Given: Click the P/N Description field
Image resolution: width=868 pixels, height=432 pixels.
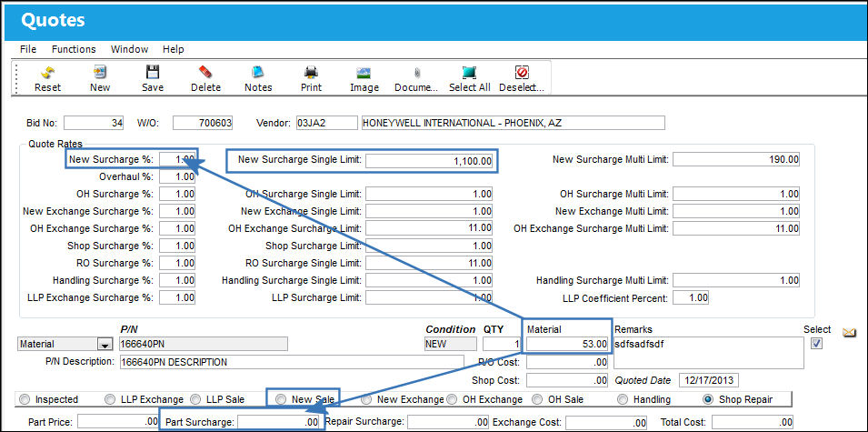Looking at the screenshot, I should coord(292,362).
